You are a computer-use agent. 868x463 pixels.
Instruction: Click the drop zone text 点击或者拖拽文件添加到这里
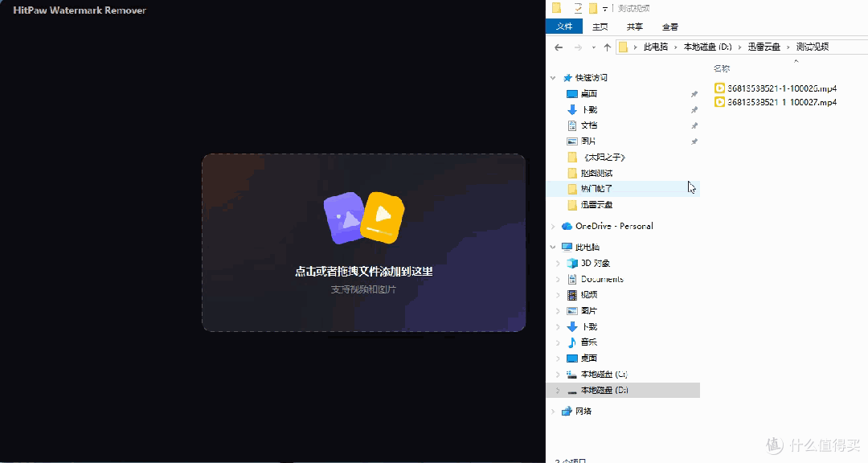tap(364, 272)
